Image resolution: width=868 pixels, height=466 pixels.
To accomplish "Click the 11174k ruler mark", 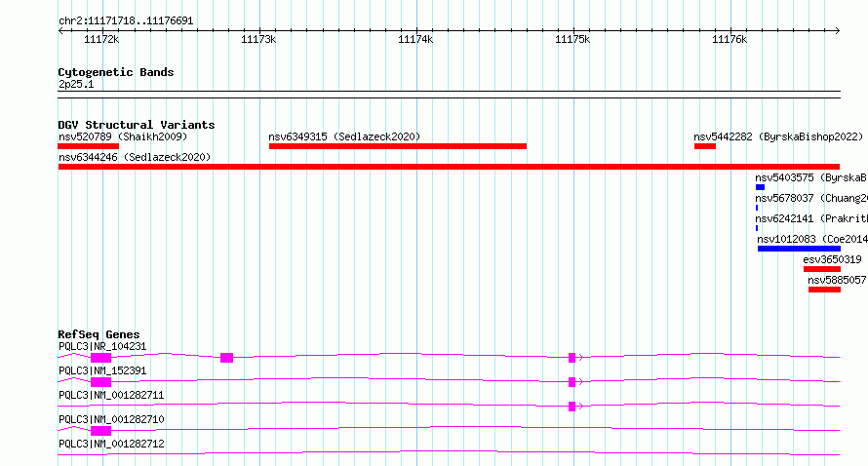I will [415, 39].
